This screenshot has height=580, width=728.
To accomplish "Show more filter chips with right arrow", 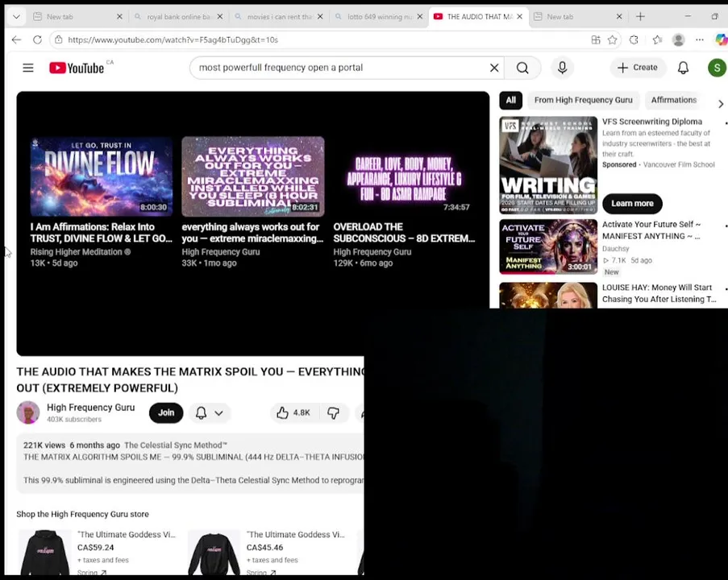I will click(721, 104).
